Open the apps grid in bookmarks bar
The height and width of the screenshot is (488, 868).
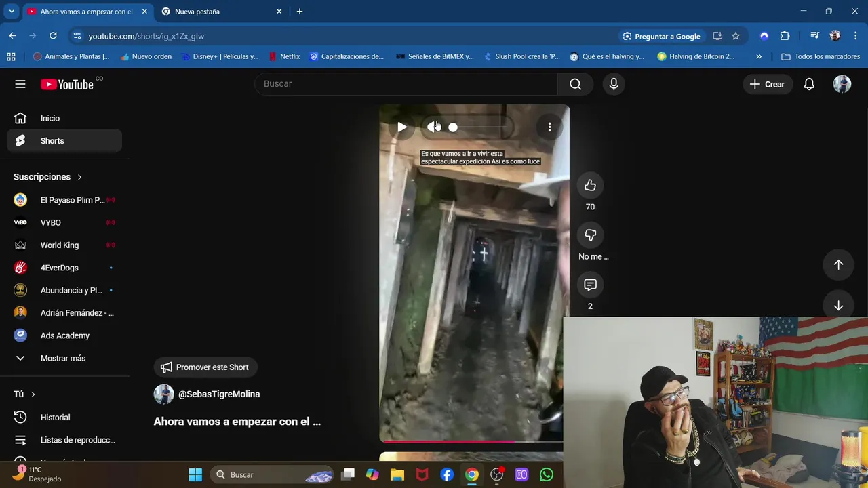(x=11, y=56)
